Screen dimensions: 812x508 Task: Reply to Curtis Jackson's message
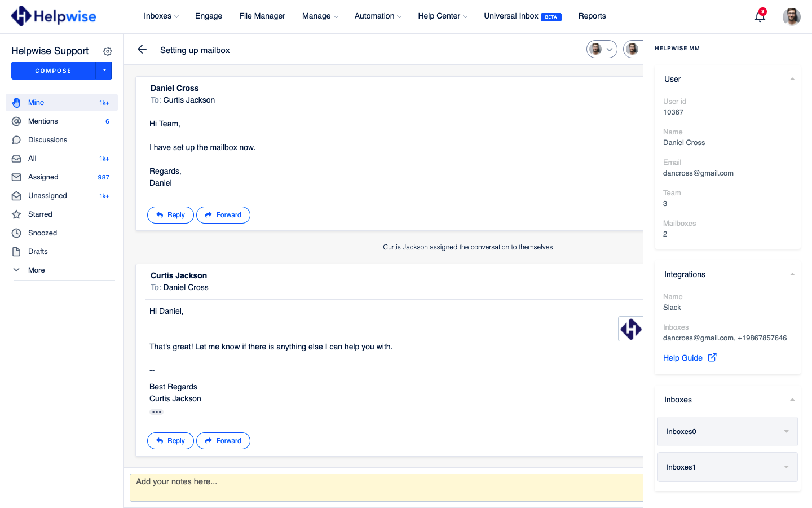point(170,441)
